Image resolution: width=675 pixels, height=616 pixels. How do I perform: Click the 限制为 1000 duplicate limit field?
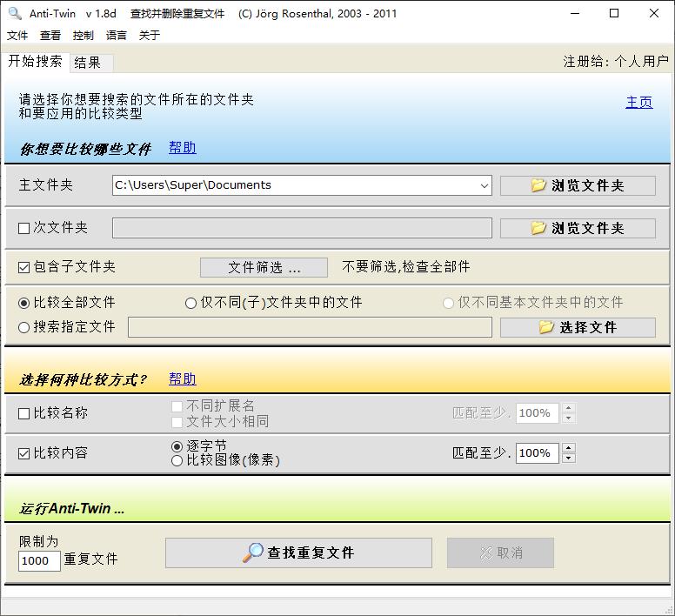tap(39, 561)
